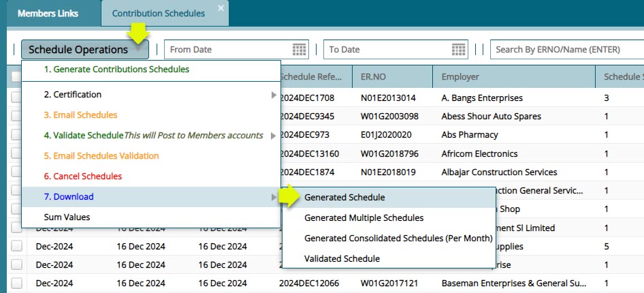This screenshot has height=293, width=644.
Task: Open the From Date calendar picker icon
Action: [300, 50]
